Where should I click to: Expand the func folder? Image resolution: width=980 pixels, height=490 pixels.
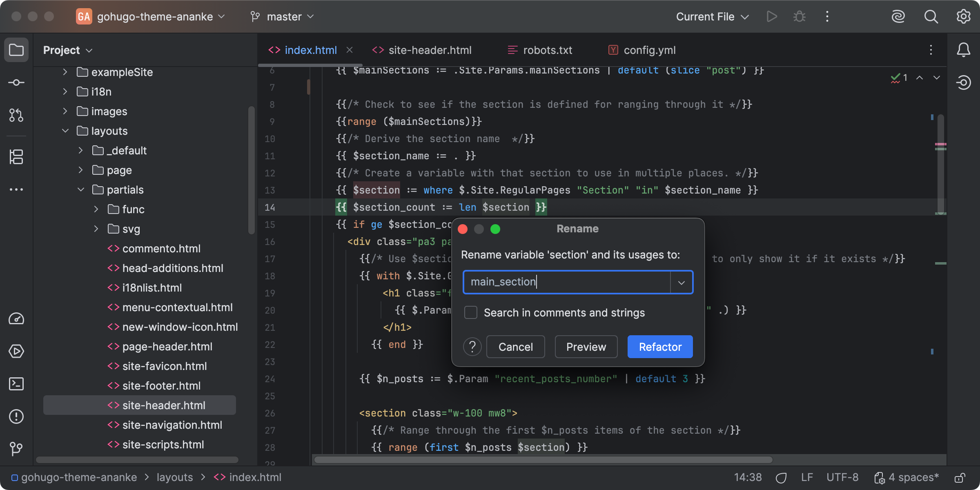coord(96,209)
